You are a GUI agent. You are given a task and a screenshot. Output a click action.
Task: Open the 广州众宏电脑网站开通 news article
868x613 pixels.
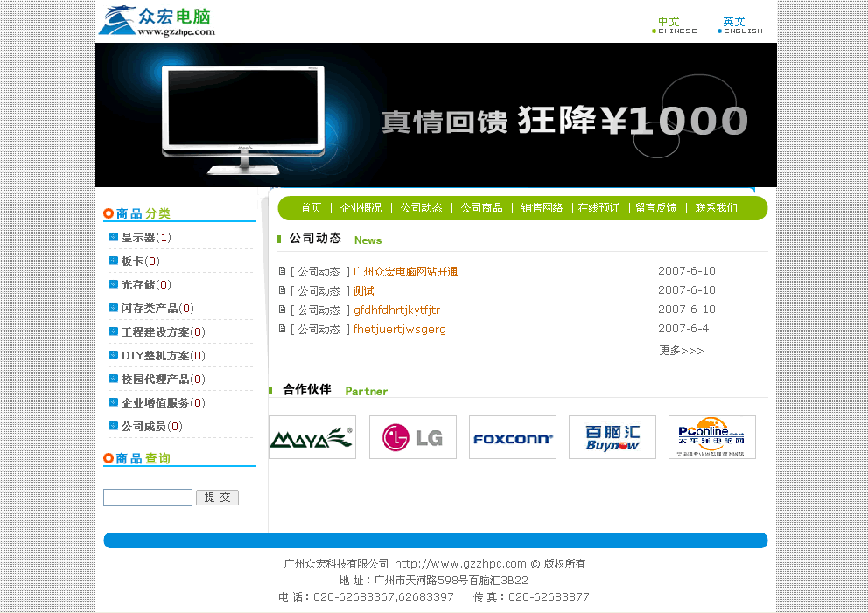pos(405,272)
